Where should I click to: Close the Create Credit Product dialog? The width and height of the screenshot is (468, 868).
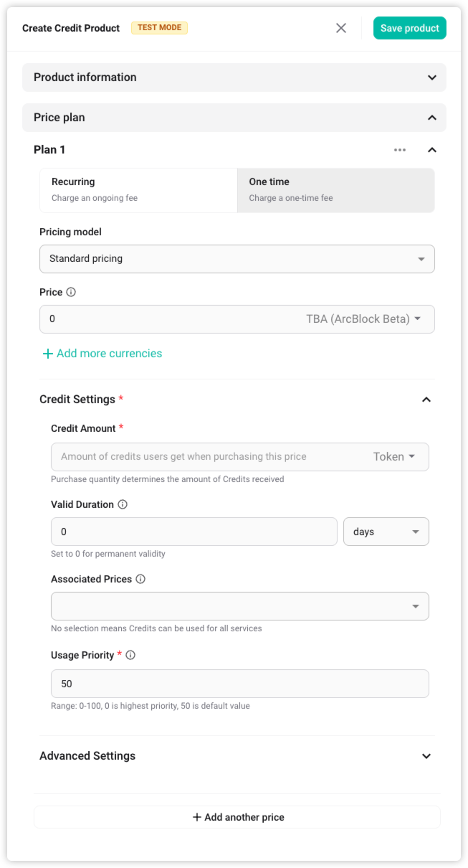(x=341, y=28)
